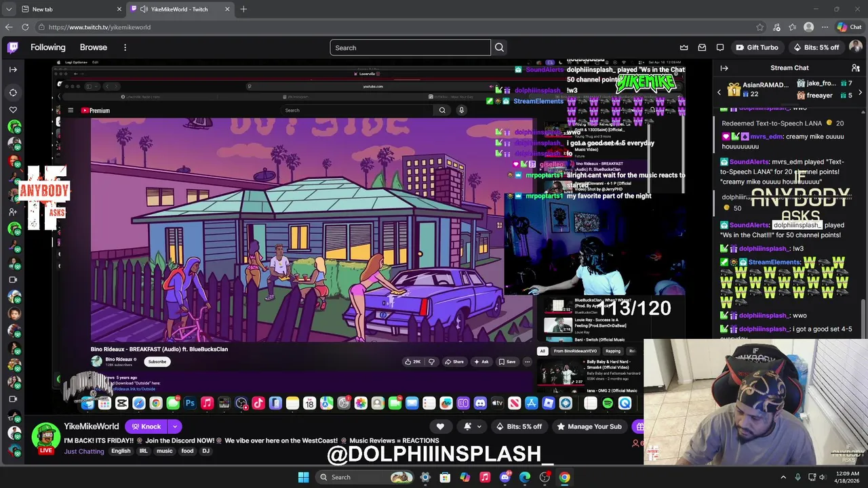Viewport: 868px width, 488px height.
Task: Click the purple Knock button
Action: 146,426
